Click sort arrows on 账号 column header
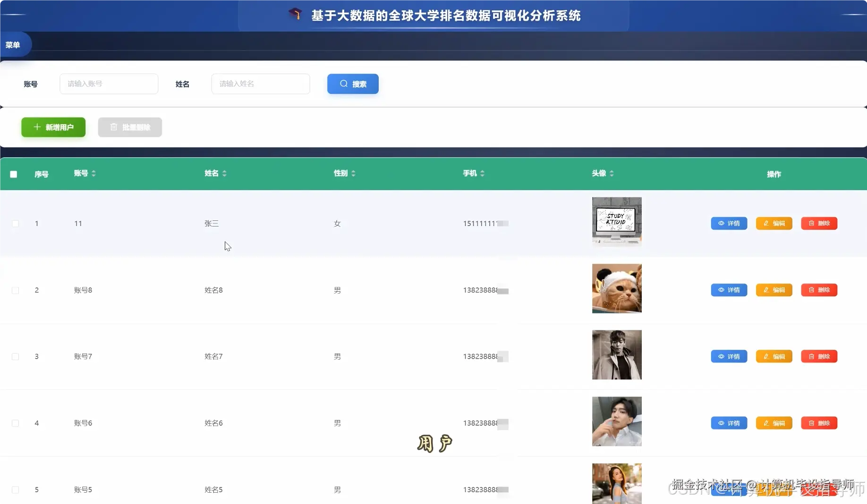 click(94, 173)
